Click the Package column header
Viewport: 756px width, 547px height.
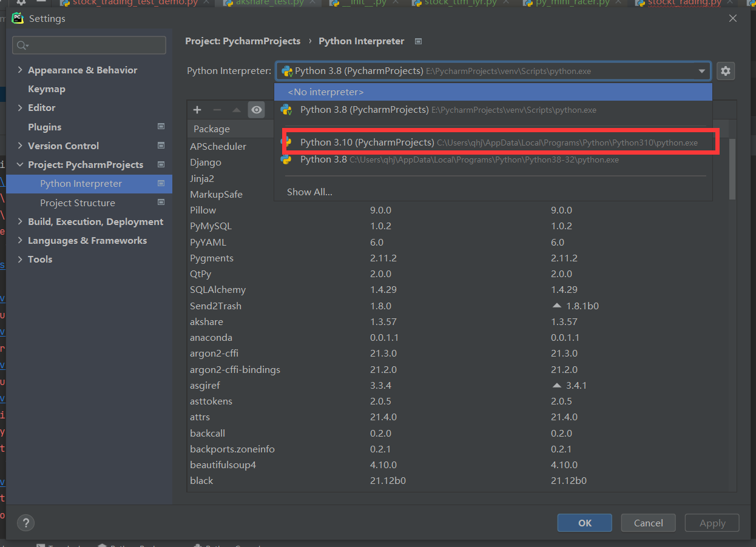(x=212, y=129)
